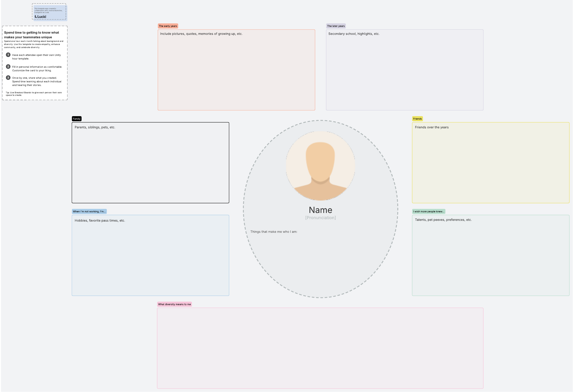574x392 pixels.
Task: Click 'Hobbies, favorite pass times, etc.' text
Action: (x=100, y=221)
